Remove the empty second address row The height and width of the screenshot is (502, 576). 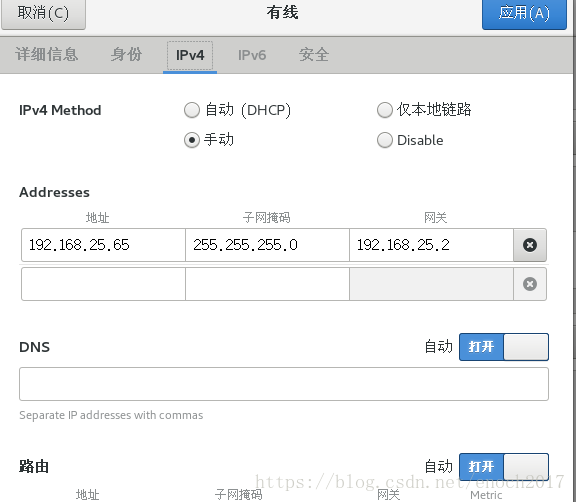pyautogui.click(x=529, y=284)
